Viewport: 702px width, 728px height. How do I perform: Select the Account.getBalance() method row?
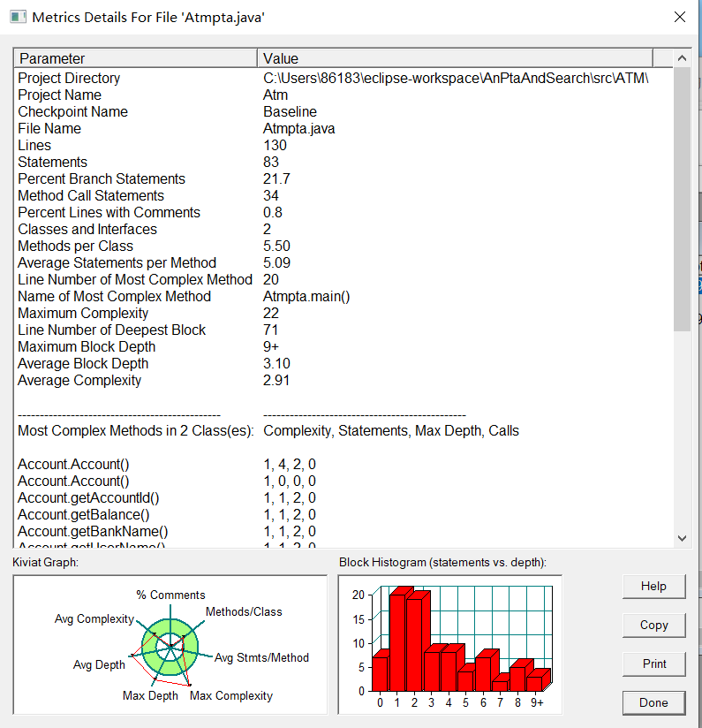tap(343, 514)
